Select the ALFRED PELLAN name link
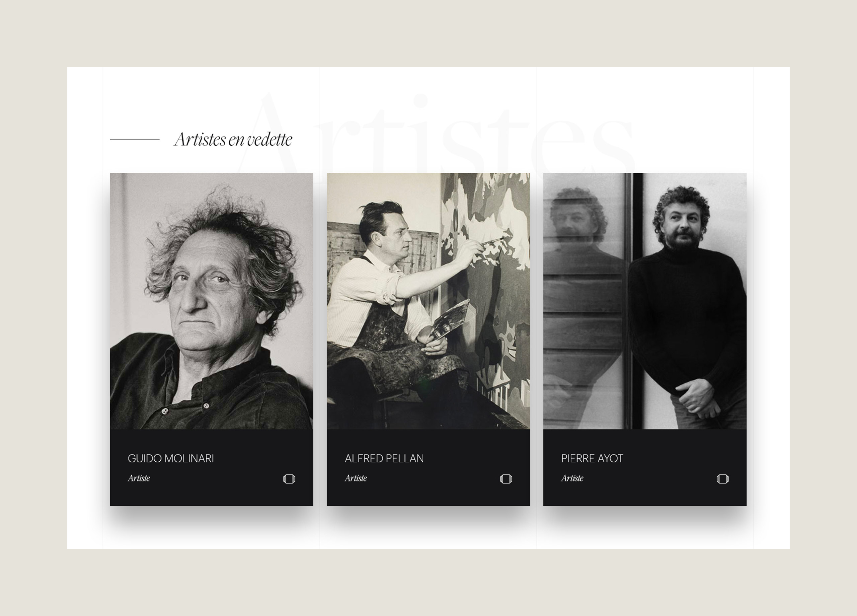Screen dimensions: 857x616 point(384,458)
